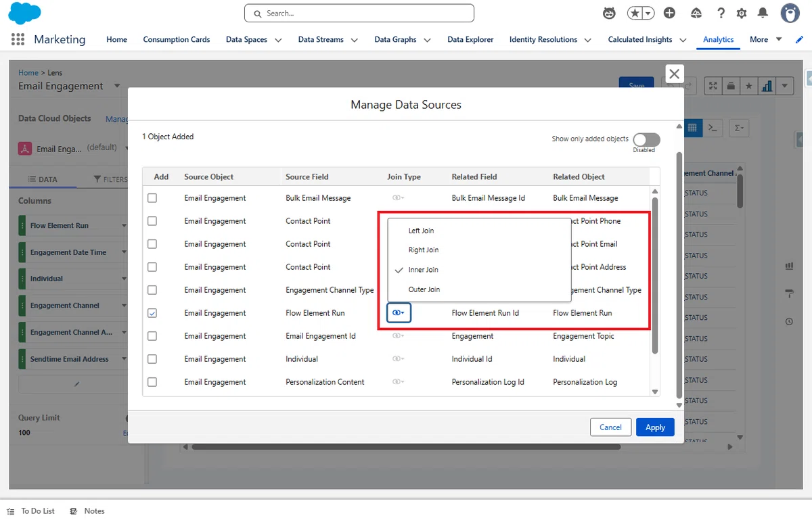Click the Email Engagement object icon under Data Cloud Objects
Viewport: 812px width, 520px height.
coord(25,149)
